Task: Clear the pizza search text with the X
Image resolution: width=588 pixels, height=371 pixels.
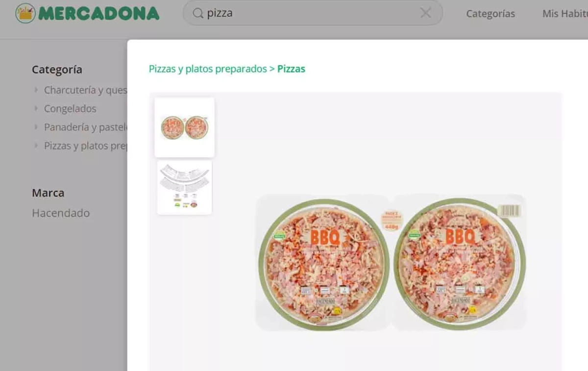Action: coord(426,13)
